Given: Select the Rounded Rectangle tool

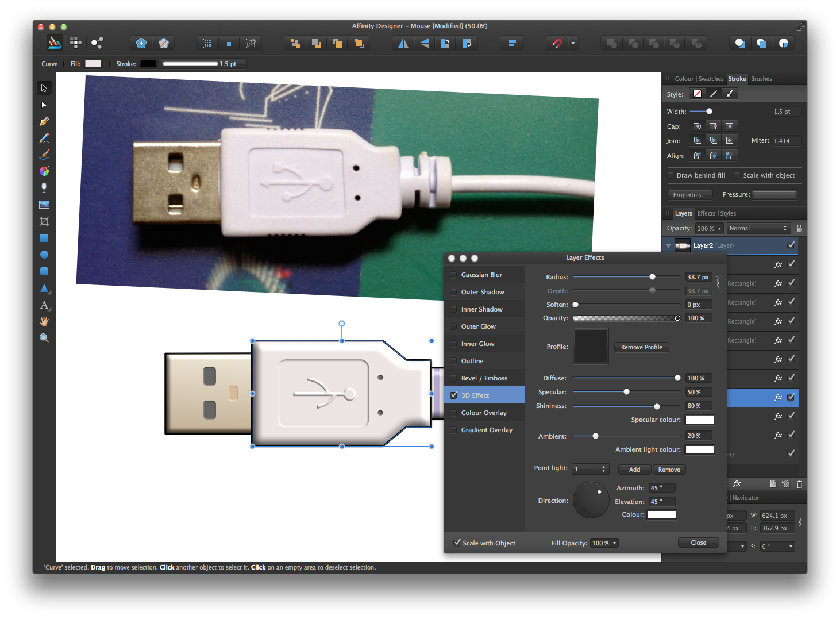Looking at the screenshot, I should tap(44, 271).
